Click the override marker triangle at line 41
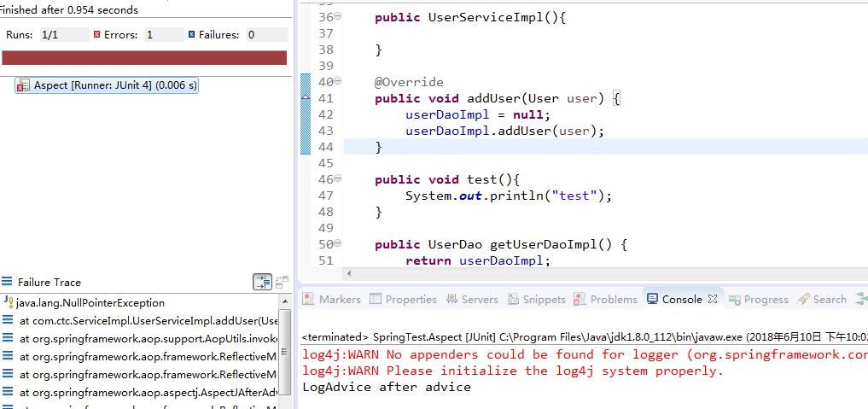868x409 pixels. point(305,98)
